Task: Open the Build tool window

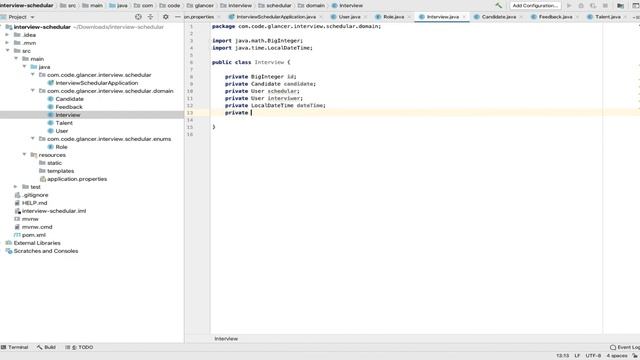Action: [x=46, y=347]
